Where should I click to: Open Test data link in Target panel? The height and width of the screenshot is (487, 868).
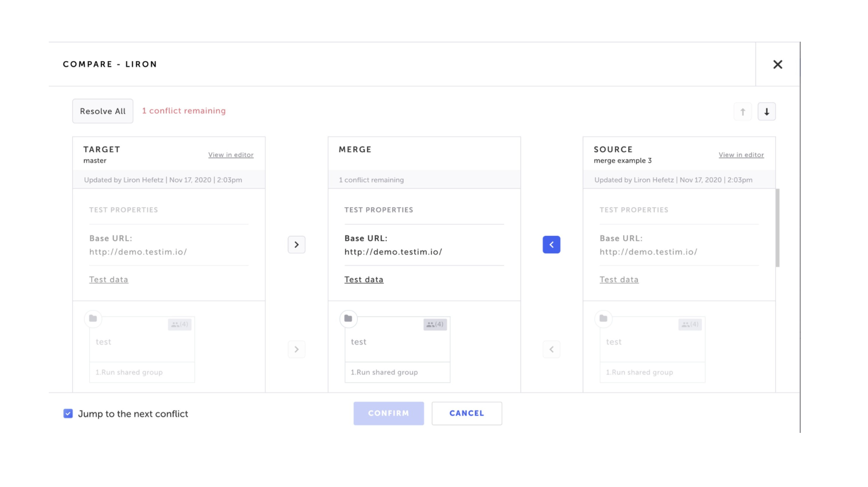click(109, 279)
